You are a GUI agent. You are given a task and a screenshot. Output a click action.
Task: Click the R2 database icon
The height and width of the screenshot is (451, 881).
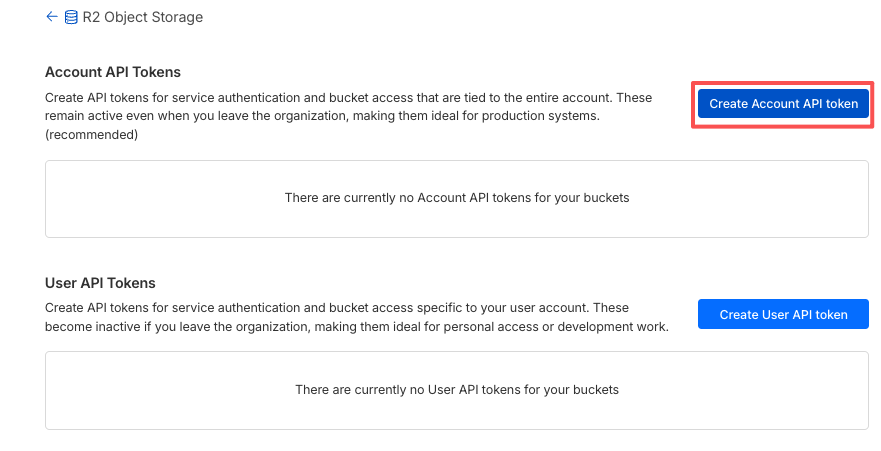(x=71, y=17)
